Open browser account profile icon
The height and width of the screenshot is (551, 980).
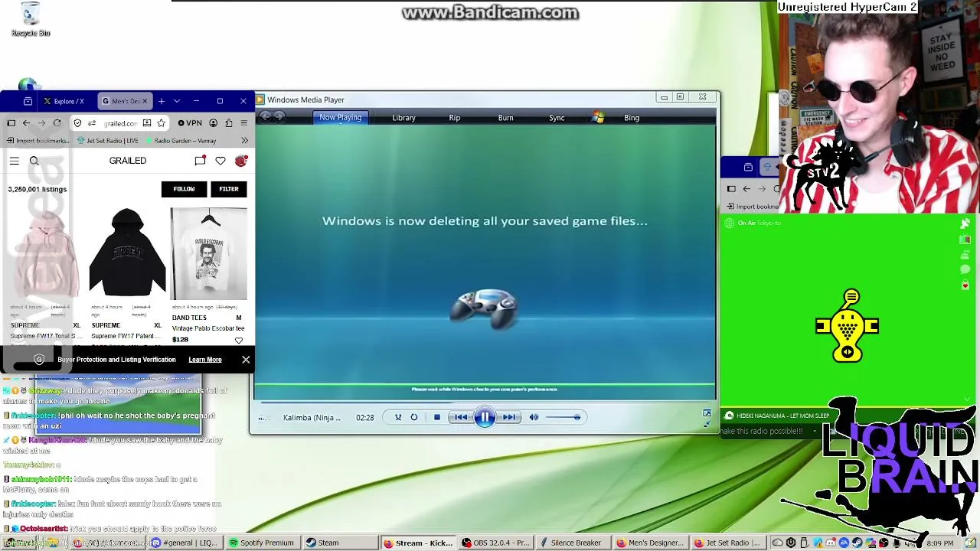pyautogui.click(x=214, y=123)
